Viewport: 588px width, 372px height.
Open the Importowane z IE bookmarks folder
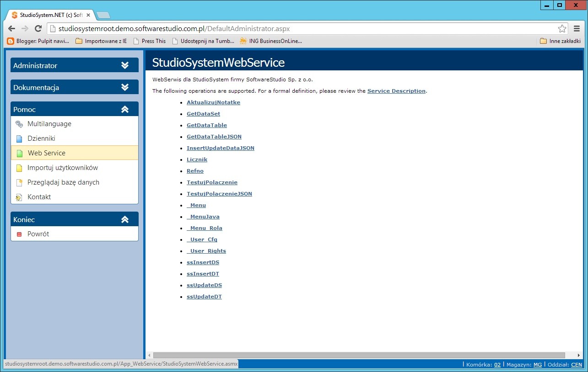pyautogui.click(x=101, y=41)
